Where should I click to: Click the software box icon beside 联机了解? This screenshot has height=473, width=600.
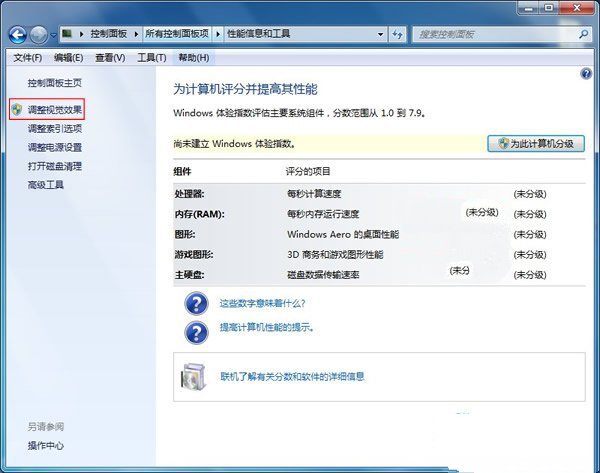[x=193, y=377]
